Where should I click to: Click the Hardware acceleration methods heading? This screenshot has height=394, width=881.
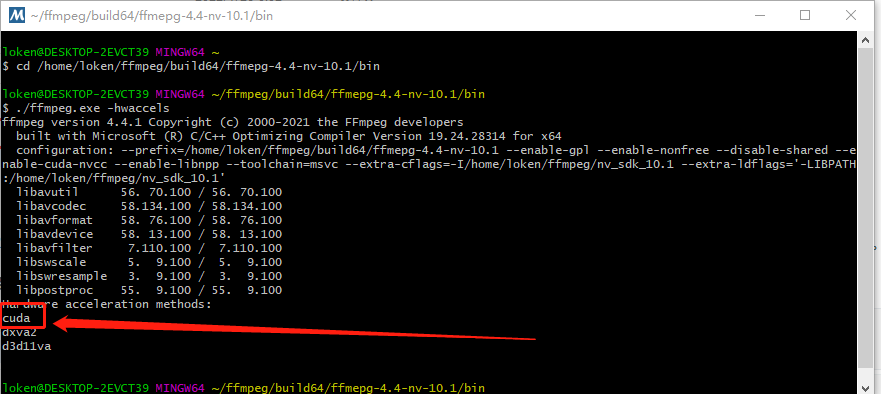point(107,305)
